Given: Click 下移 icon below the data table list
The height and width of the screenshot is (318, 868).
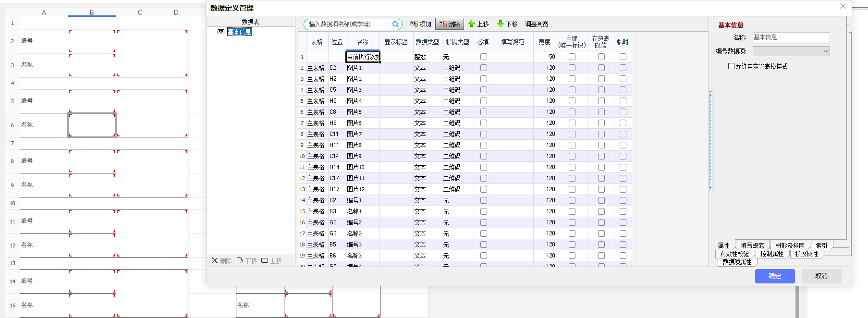Looking at the screenshot, I should coord(246,261).
